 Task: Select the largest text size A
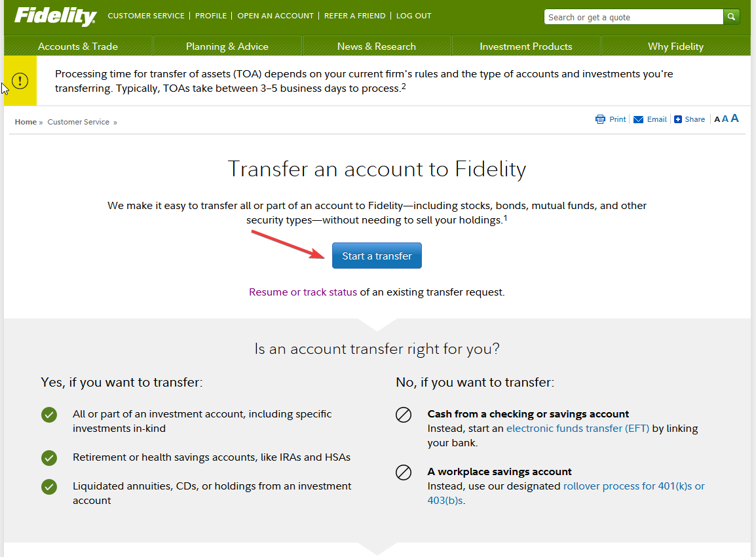tap(734, 118)
